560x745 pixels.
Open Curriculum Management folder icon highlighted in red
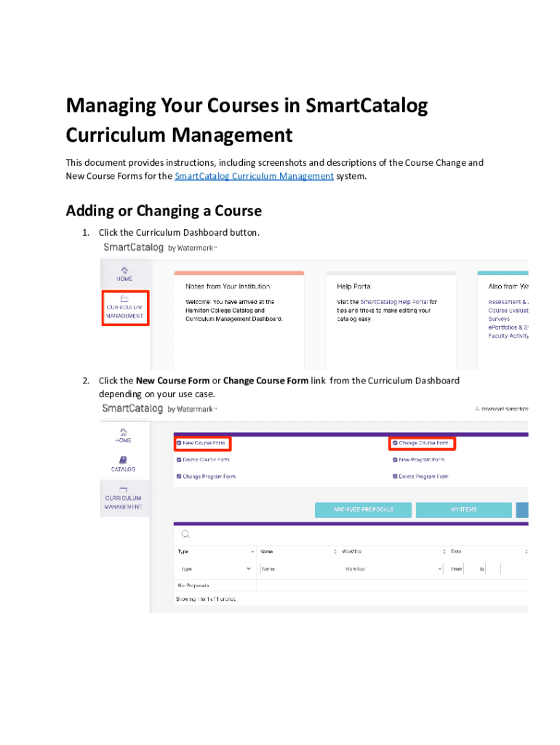[x=124, y=298]
